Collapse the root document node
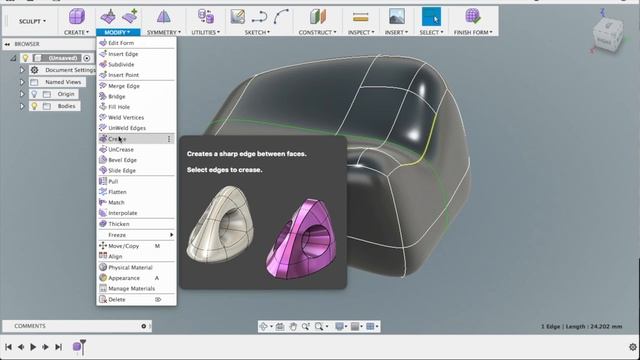This screenshot has height=360, width=640. 13,58
